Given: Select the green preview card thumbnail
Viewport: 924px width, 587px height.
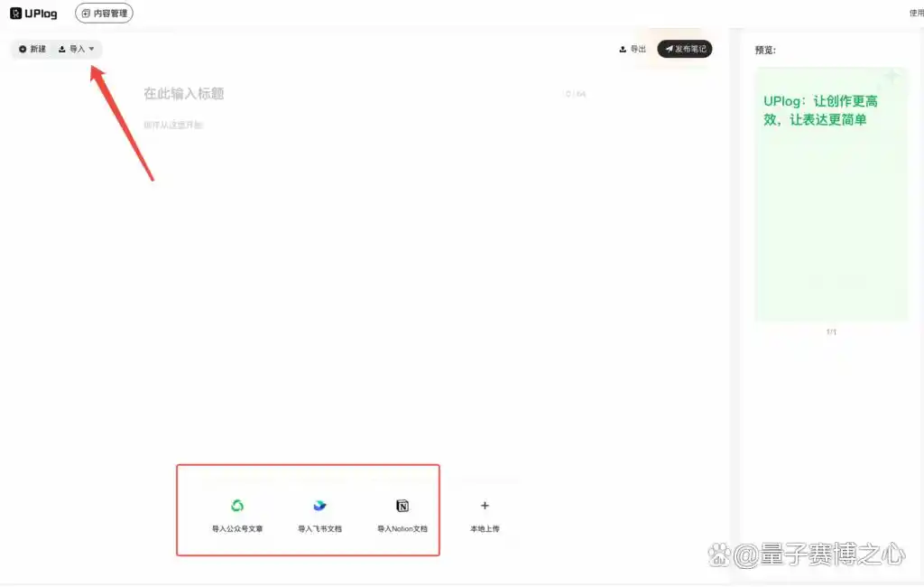Looking at the screenshot, I should 831,194.
